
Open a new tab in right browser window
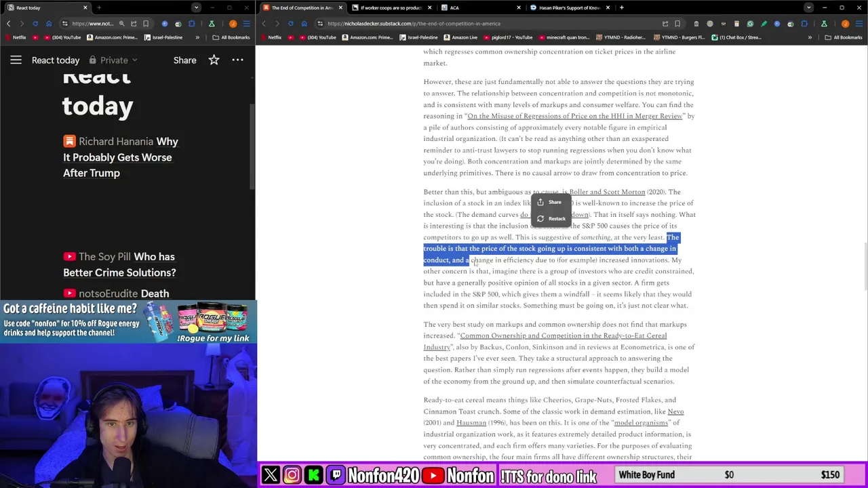(621, 7)
